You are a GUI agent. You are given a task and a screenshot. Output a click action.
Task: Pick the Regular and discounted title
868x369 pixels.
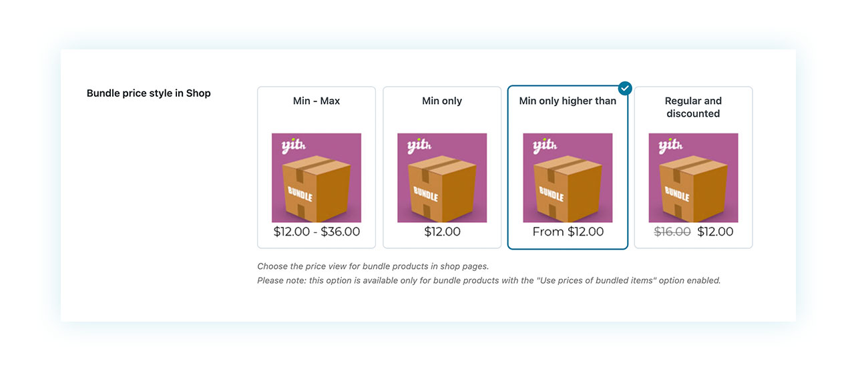point(693,107)
